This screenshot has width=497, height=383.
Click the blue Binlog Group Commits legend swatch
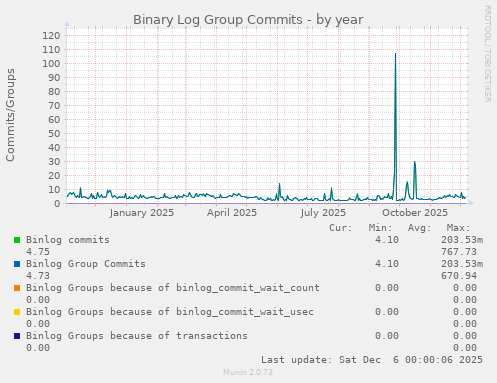pyautogui.click(x=17, y=264)
